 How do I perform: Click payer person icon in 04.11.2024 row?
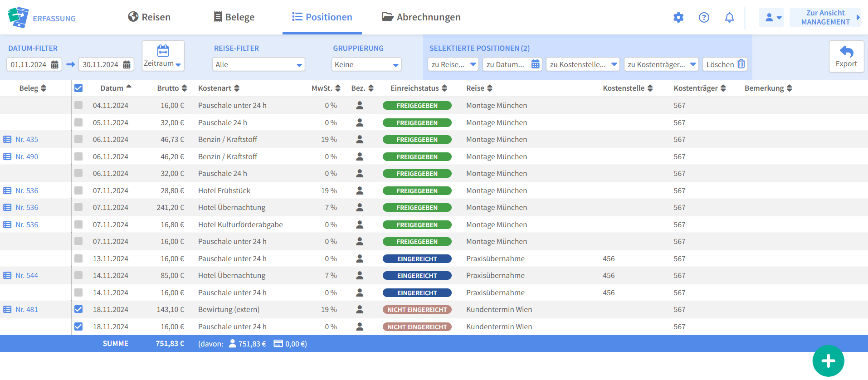360,106
